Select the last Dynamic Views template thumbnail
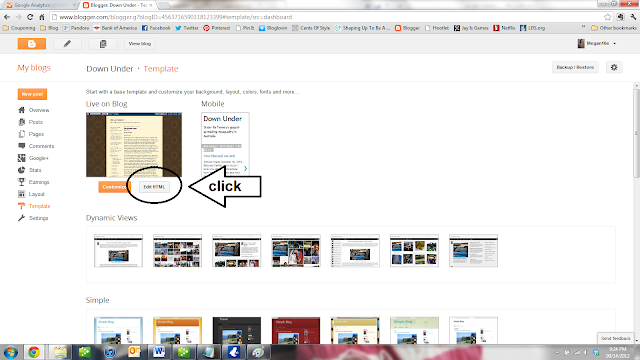Screen dimensions: 640x360 (473, 251)
